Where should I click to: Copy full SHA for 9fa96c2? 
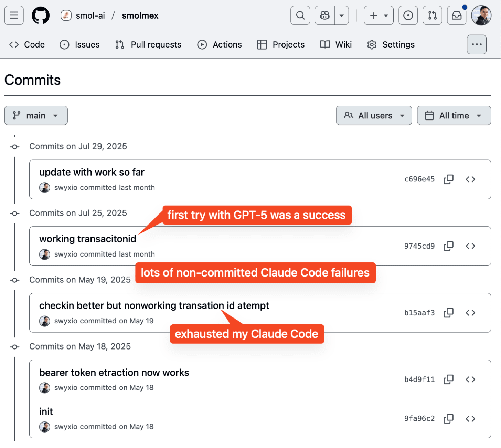point(449,419)
